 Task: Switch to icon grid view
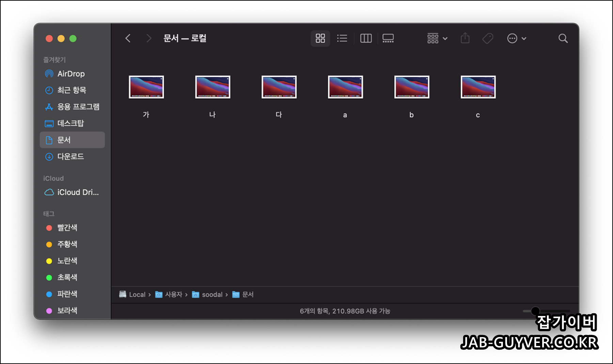[320, 38]
